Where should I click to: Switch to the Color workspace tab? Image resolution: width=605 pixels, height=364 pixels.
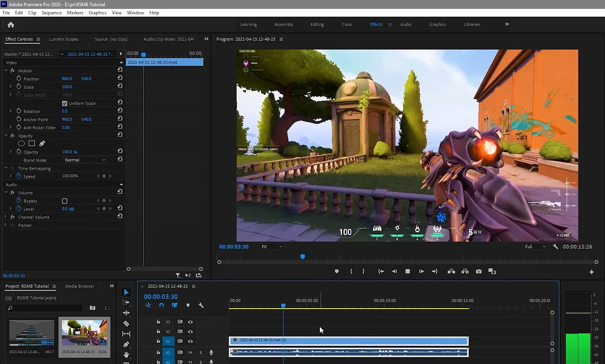point(347,24)
